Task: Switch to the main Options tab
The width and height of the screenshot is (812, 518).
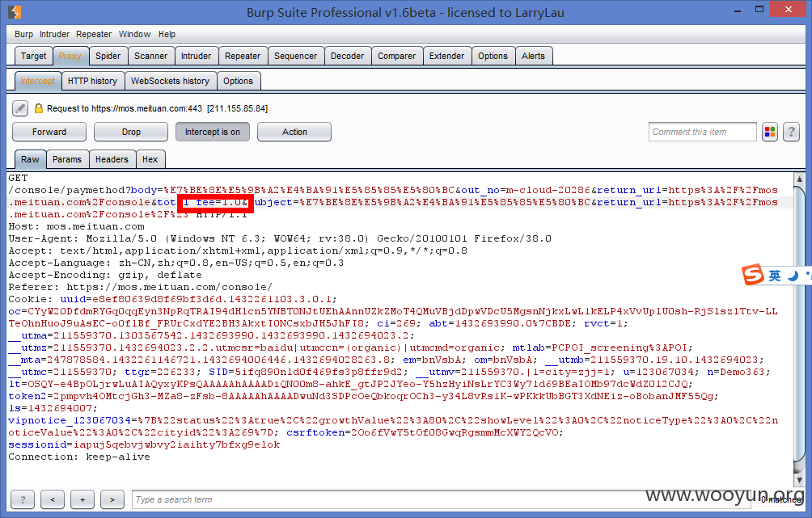Action: tap(493, 56)
